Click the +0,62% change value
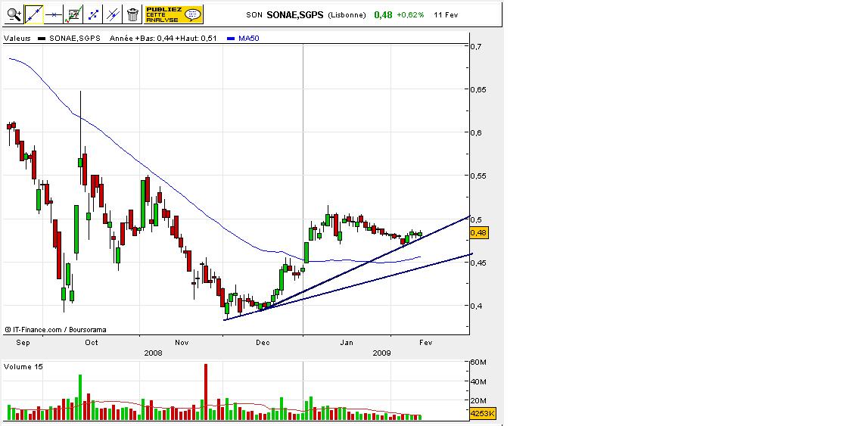The height and width of the screenshot is (426, 868). [x=410, y=15]
